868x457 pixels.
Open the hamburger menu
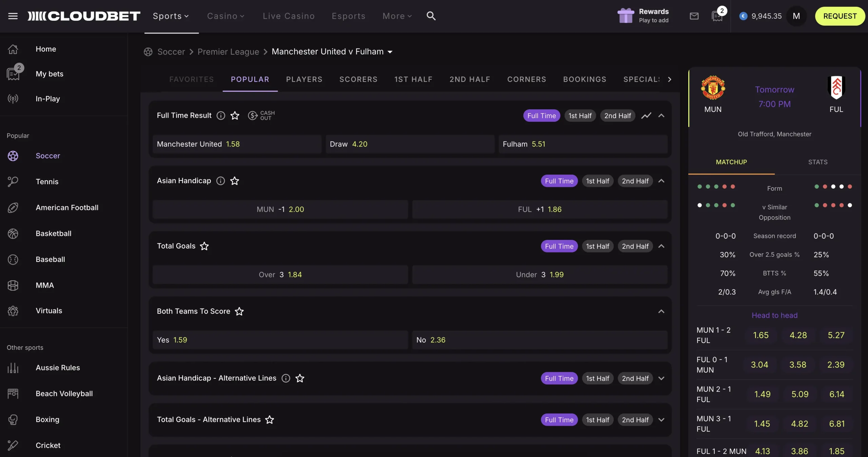pyautogui.click(x=13, y=16)
